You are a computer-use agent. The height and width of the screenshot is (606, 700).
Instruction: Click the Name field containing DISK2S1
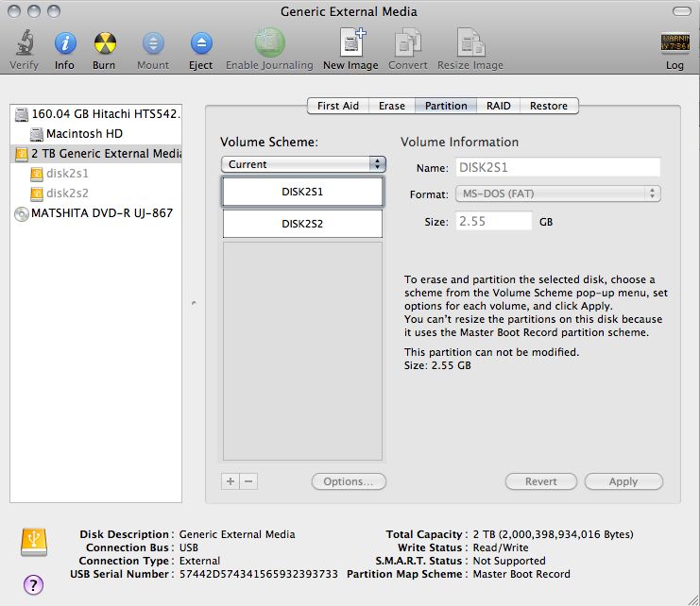[x=558, y=168]
